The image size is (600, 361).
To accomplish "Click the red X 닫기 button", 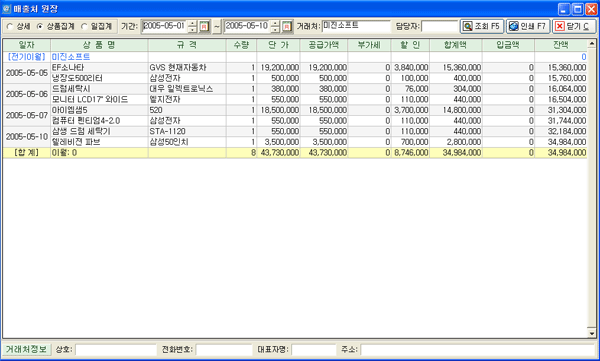I will point(574,26).
